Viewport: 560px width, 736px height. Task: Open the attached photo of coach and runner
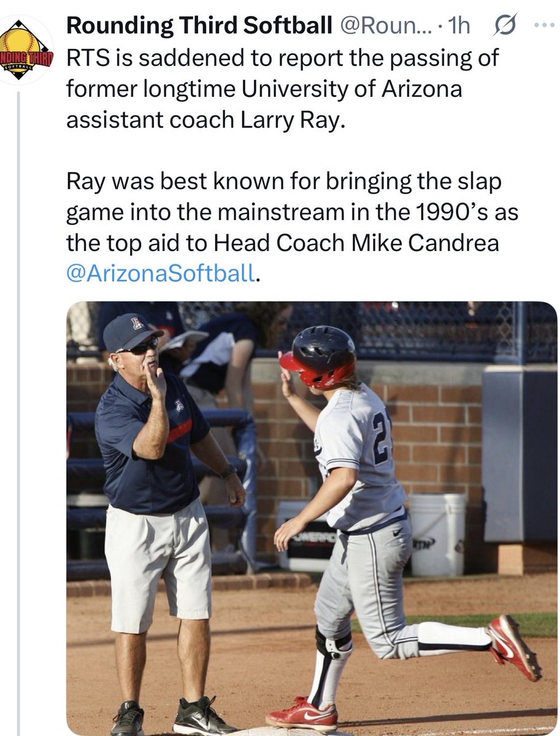pyautogui.click(x=312, y=518)
